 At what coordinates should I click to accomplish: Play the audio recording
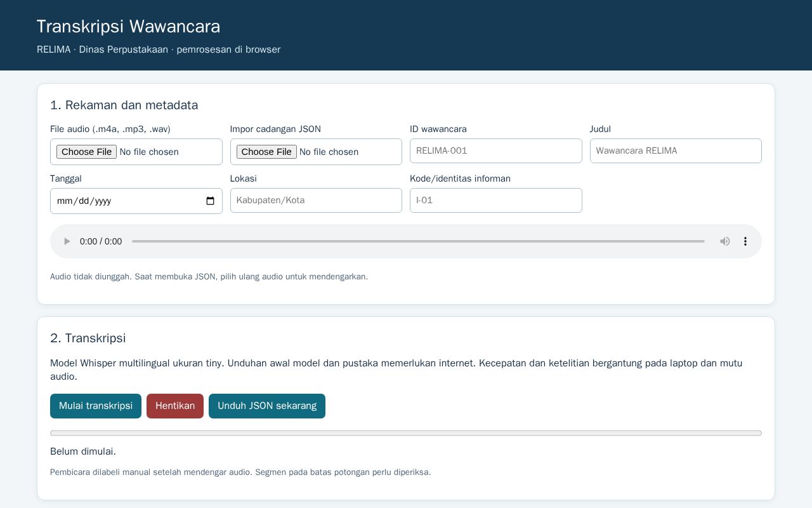[67, 241]
